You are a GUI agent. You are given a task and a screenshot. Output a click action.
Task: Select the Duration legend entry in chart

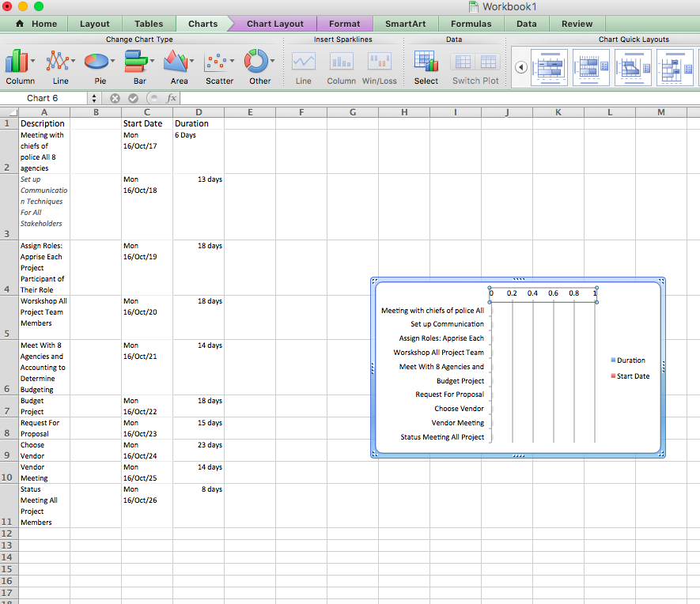click(630, 361)
